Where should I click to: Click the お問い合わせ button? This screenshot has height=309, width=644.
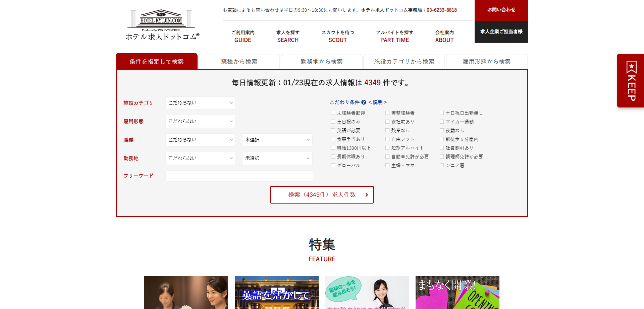(501, 10)
